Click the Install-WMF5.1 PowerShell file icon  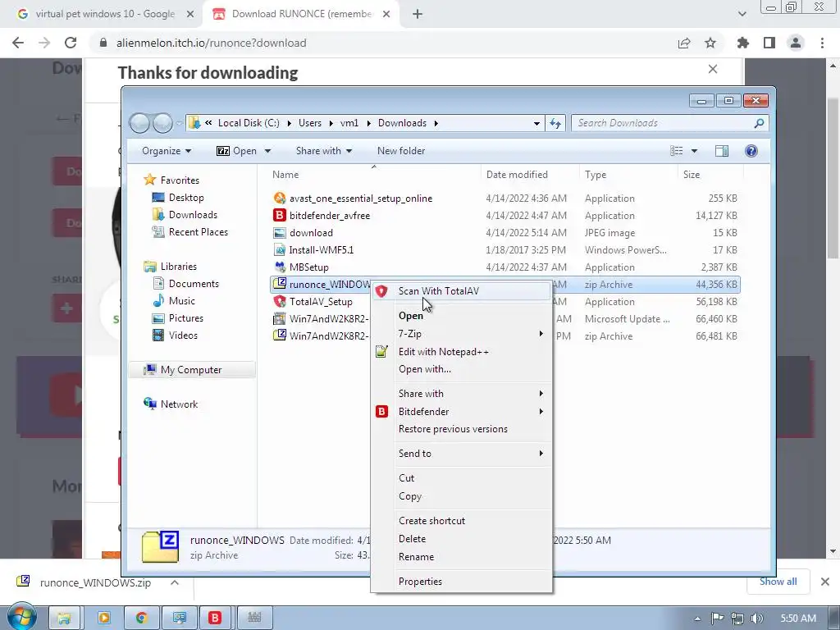(280, 249)
